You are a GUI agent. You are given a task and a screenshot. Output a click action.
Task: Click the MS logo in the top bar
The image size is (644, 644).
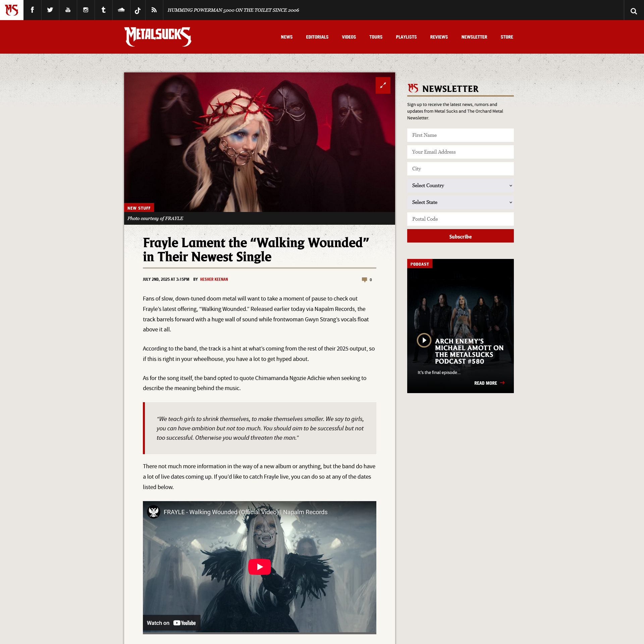pos(12,10)
